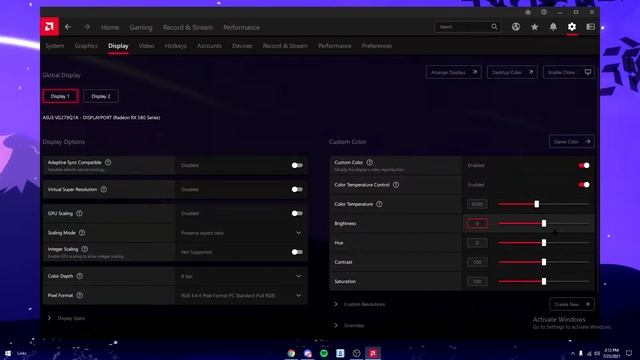The image size is (640, 360).
Task: Show help for Integer Scaling
Action: click(x=84, y=249)
